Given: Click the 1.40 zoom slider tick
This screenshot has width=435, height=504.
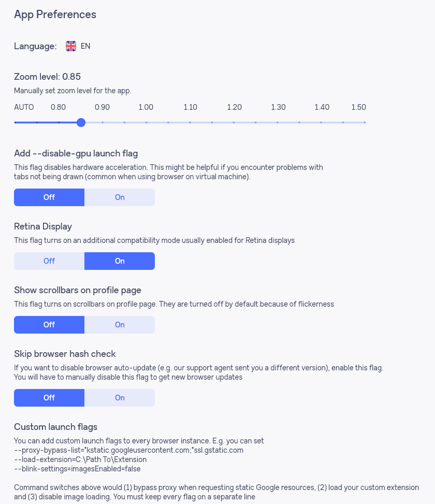Looking at the screenshot, I should (x=321, y=122).
